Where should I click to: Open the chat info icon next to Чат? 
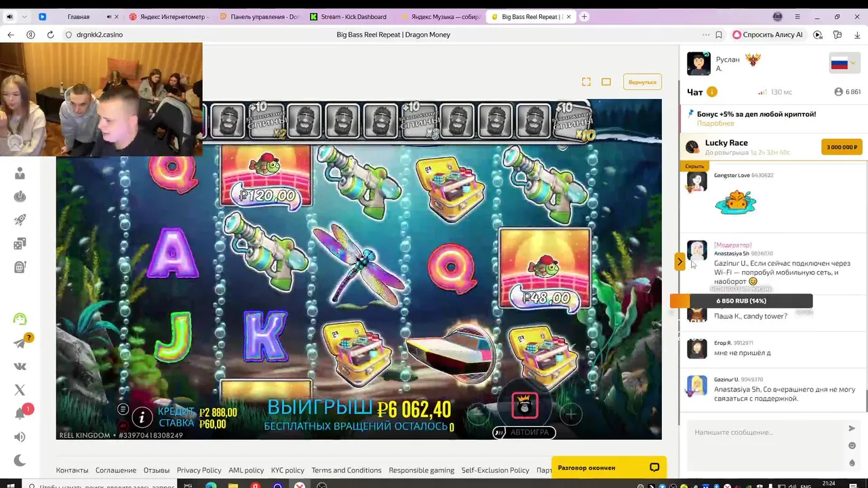point(712,92)
